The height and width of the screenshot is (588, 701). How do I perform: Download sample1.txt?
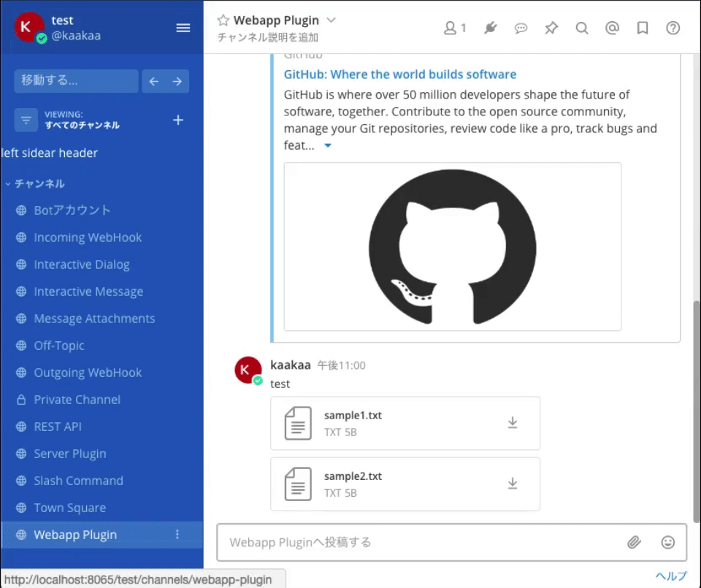click(x=513, y=422)
